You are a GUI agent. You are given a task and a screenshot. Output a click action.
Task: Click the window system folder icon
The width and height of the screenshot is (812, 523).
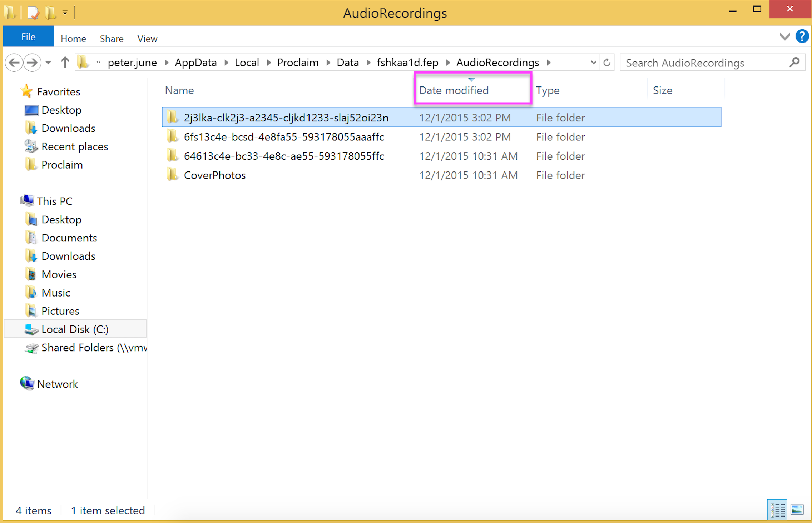pyautogui.click(x=10, y=13)
